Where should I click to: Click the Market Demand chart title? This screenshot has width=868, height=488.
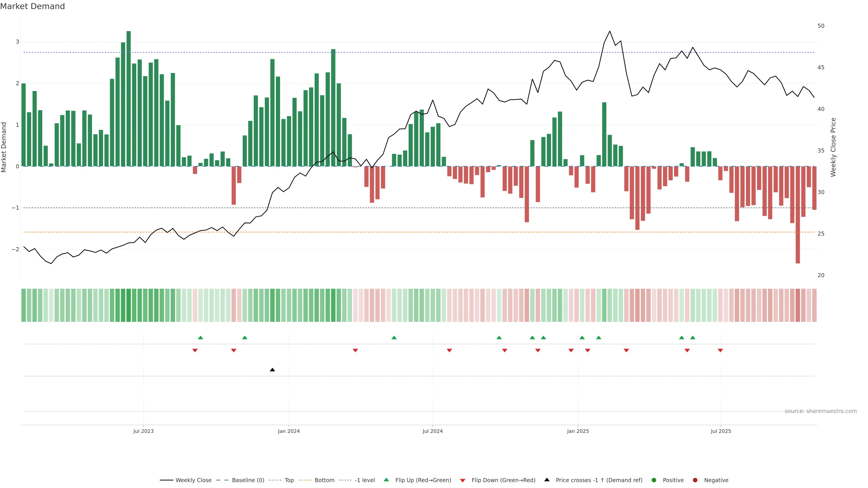pos(32,6)
